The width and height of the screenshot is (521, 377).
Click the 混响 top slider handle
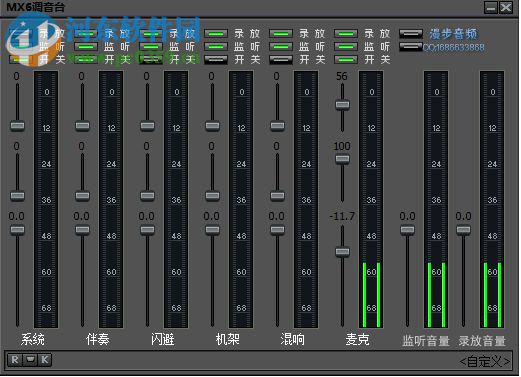[277, 126]
